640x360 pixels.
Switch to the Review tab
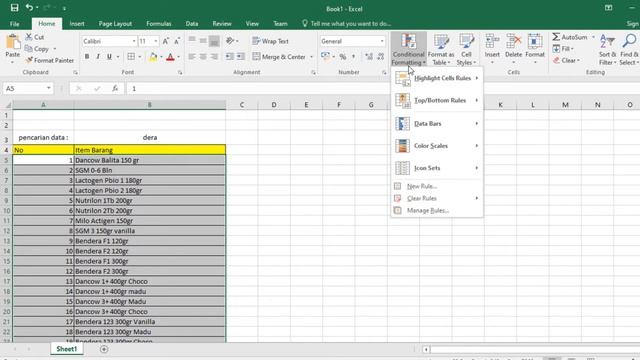[x=222, y=24]
